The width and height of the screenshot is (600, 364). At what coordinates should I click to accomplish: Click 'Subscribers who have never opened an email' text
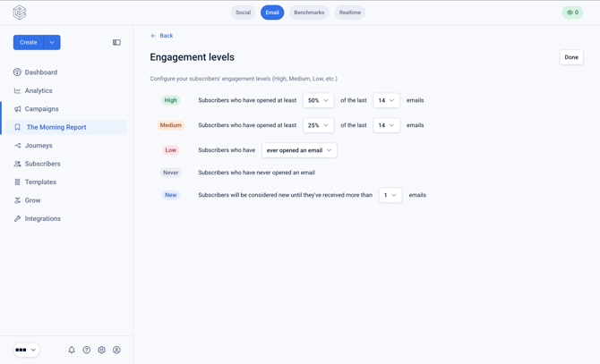coord(256,173)
